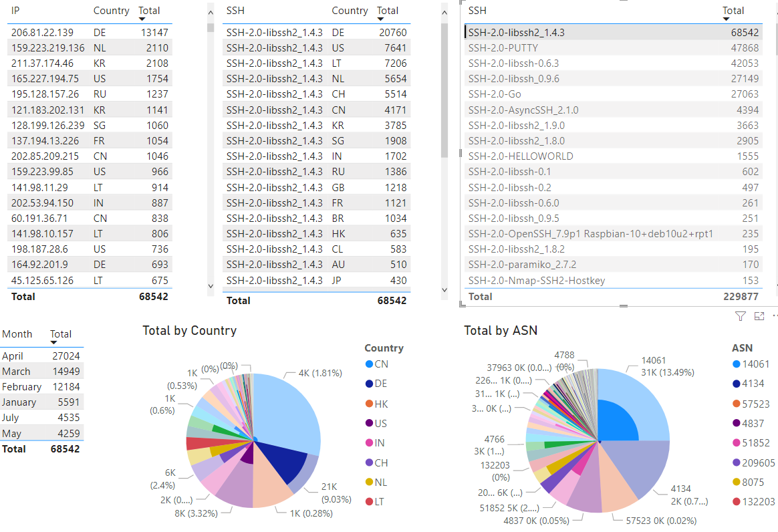Select the SSH-2.0-PUTTY row
Viewport: 778px width, 532px height.
[x=503, y=48]
